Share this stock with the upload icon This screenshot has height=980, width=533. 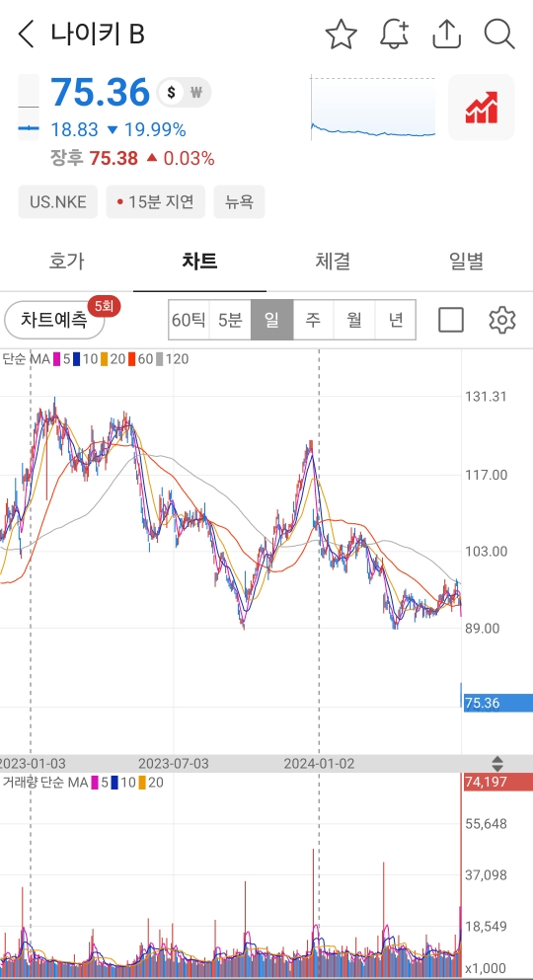pos(447,34)
